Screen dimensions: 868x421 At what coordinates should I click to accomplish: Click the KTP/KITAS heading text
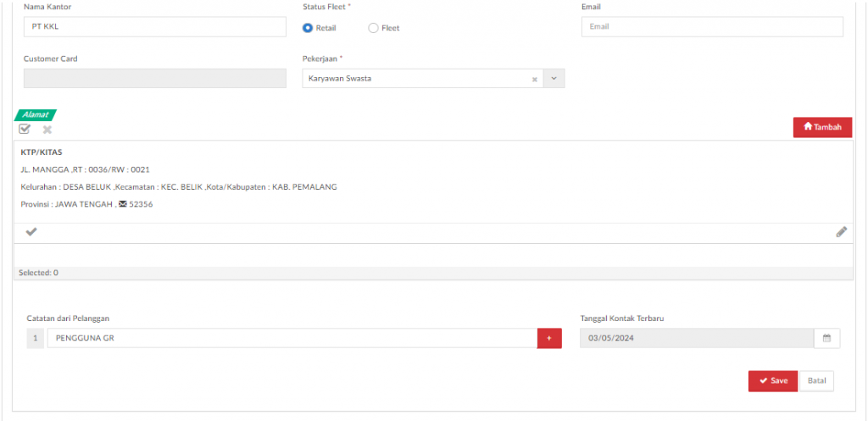(42, 152)
